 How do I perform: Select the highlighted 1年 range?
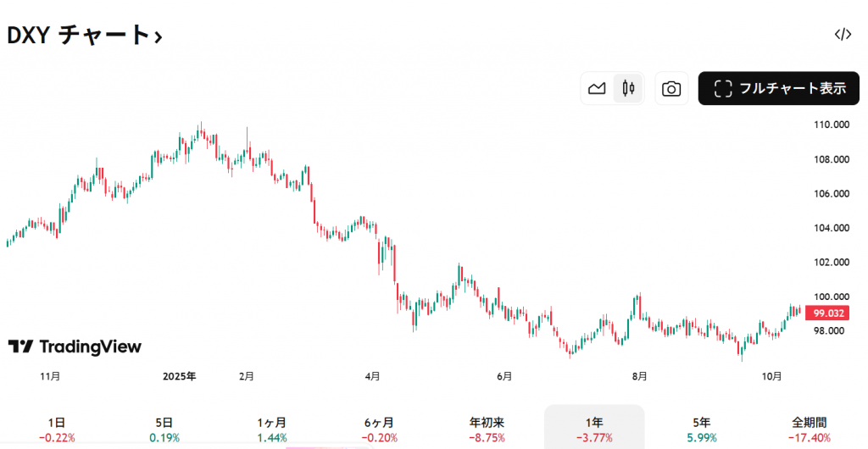click(x=593, y=429)
